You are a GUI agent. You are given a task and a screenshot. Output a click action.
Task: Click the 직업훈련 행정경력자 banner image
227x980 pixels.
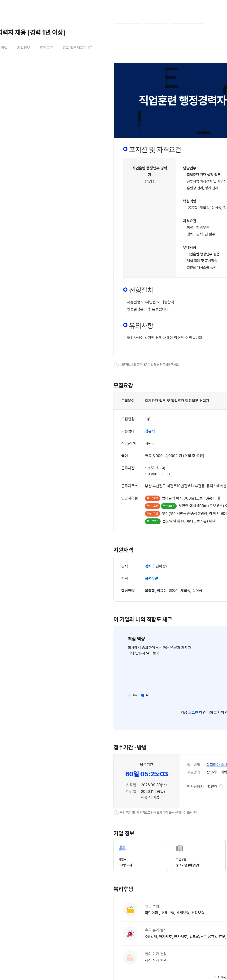point(170,101)
